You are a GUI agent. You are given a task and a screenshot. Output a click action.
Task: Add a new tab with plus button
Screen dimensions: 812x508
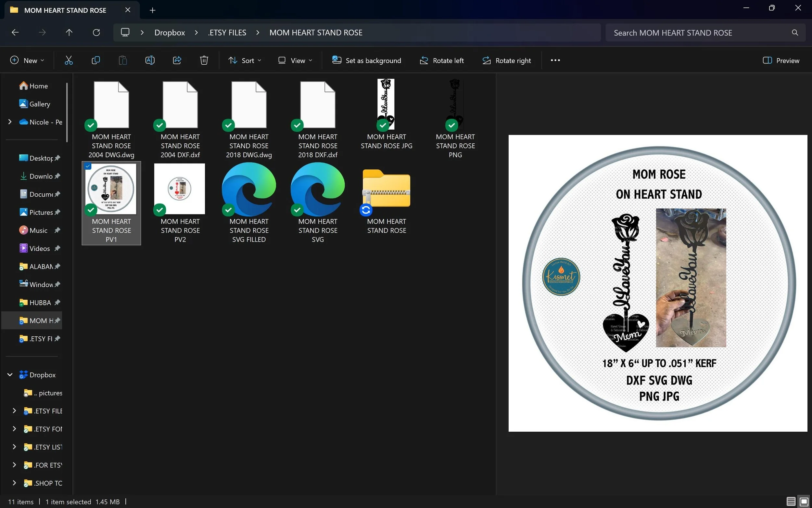pos(152,10)
